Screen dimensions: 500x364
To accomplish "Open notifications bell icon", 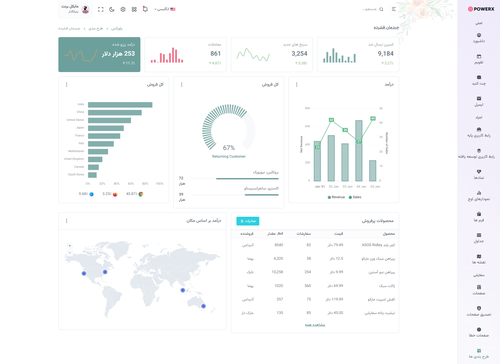I will [145, 9].
